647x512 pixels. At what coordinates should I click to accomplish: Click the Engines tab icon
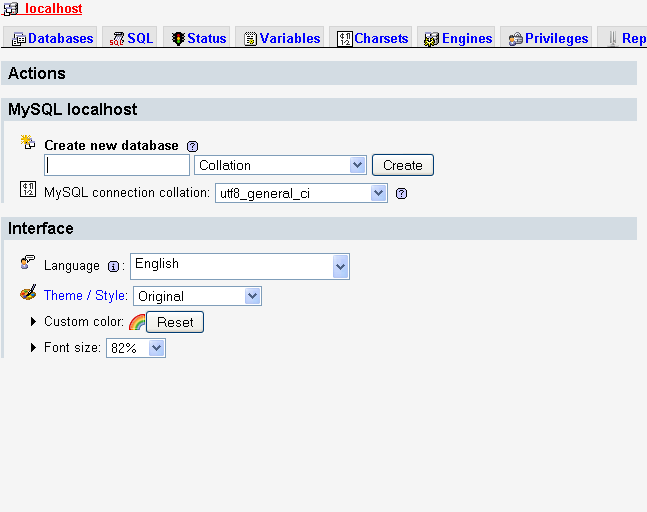click(x=432, y=39)
